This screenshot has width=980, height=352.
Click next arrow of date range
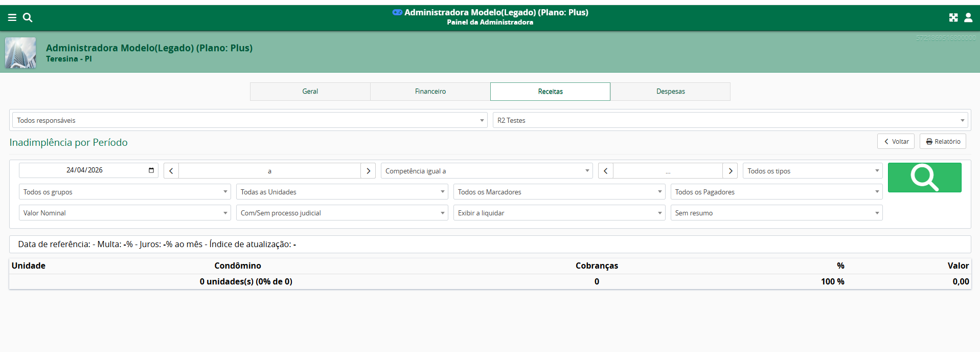pyautogui.click(x=368, y=171)
